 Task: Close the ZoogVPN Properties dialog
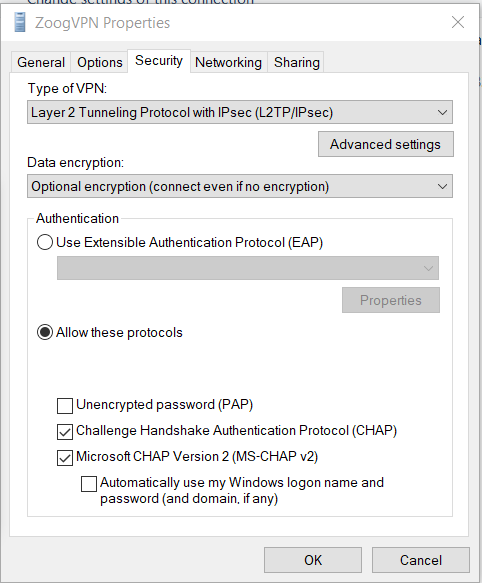click(x=458, y=22)
